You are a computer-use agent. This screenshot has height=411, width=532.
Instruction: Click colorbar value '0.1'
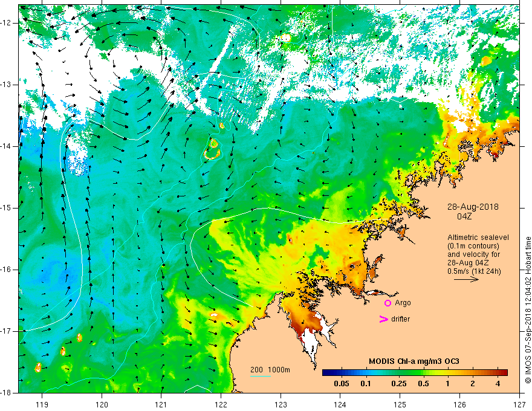pyautogui.click(x=365, y=384)
